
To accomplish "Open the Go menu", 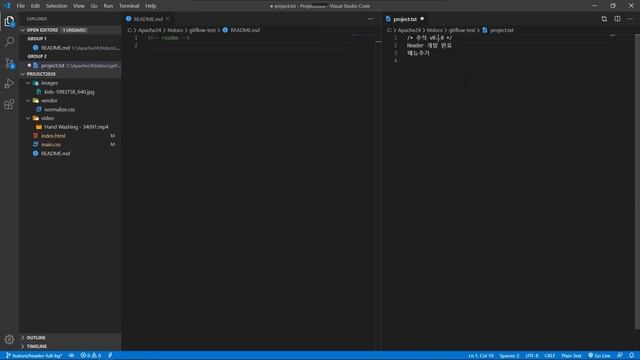I will point(94,6).
